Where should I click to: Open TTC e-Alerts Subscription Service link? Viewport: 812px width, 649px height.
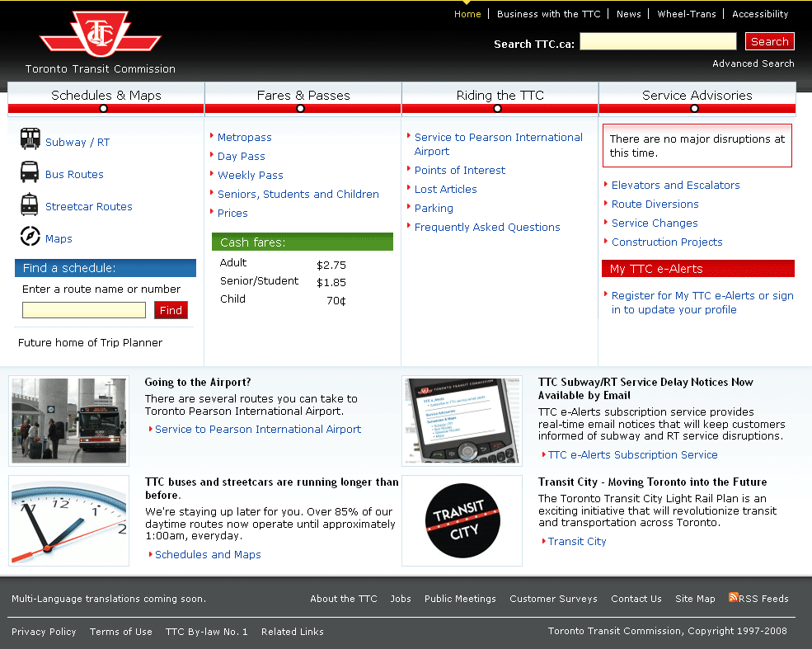coord(633,454)
